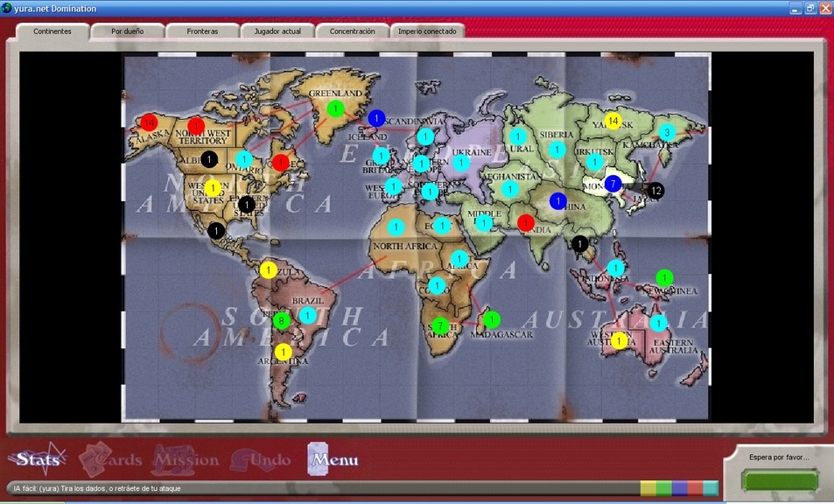Select Argentina's yellow army marker
This screenshot has width=834, height=504.
coord(284,352)
